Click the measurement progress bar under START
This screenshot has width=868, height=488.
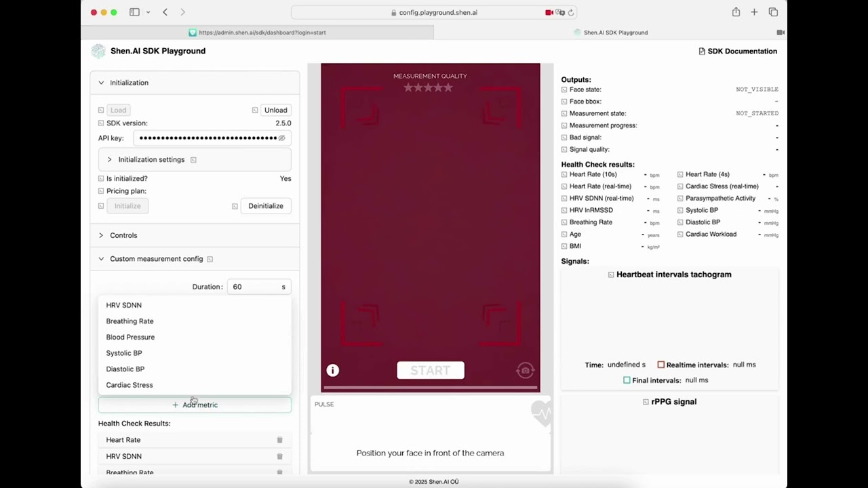[x=431, y=388]
